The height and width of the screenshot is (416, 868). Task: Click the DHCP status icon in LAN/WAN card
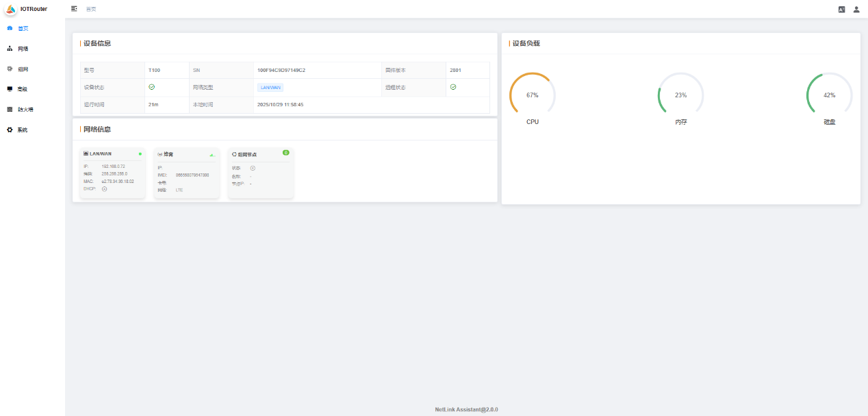pyautogui.click(x=104, y=188)
